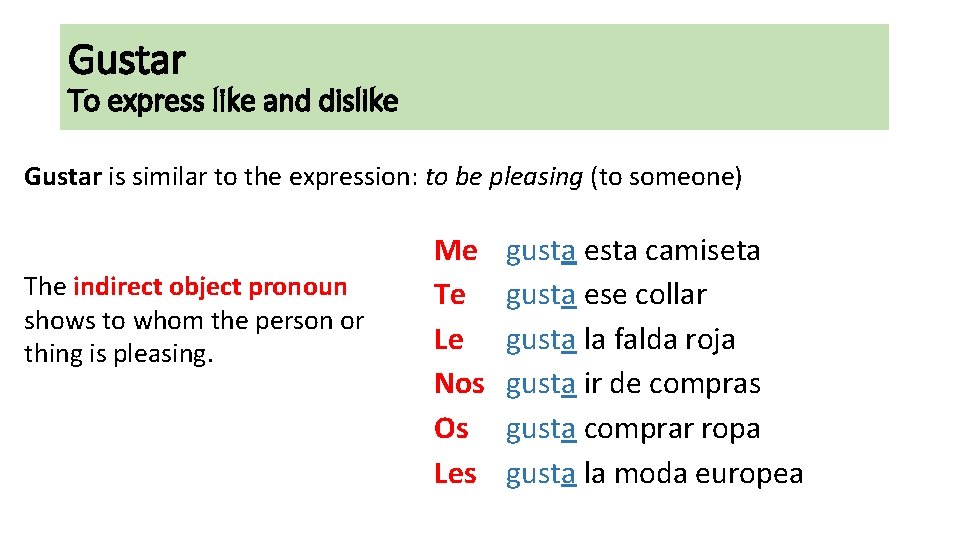
Task: Click the red pronoun "Te"
Action: tap(450, 295)
